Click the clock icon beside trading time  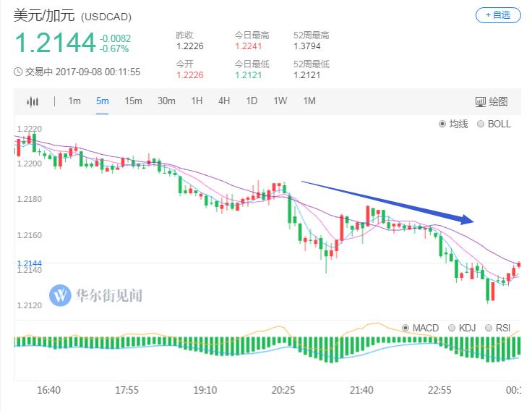(x=19, y=72)
